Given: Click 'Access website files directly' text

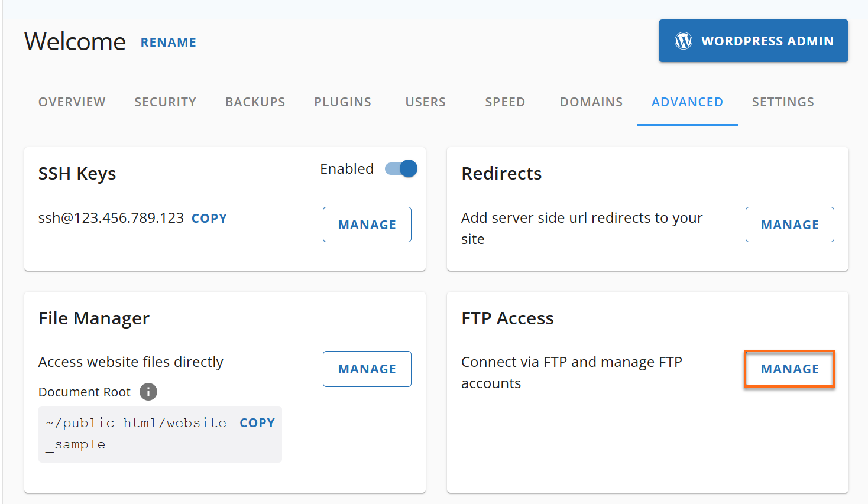Looking at the screenshot, I should click(x=131, y=362).
